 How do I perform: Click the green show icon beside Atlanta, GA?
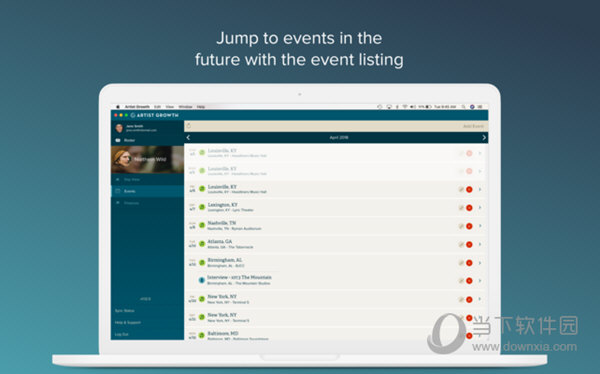tap(202, 244)
